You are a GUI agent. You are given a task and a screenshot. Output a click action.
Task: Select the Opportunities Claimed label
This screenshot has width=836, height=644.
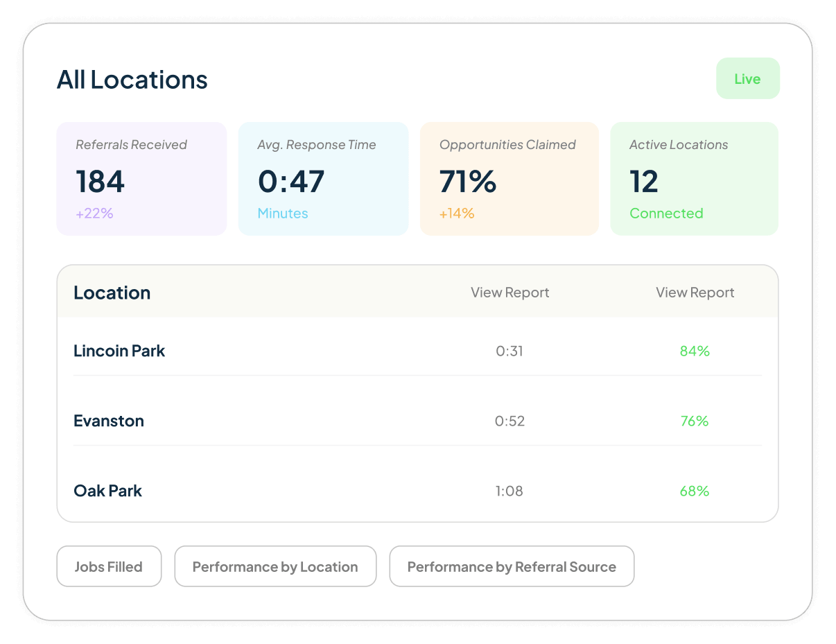pyautogui.click(x=508, y=145)
